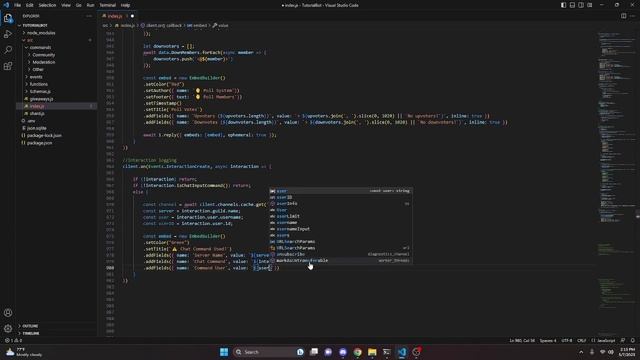Collapse the commands folder

coord(40,47)
